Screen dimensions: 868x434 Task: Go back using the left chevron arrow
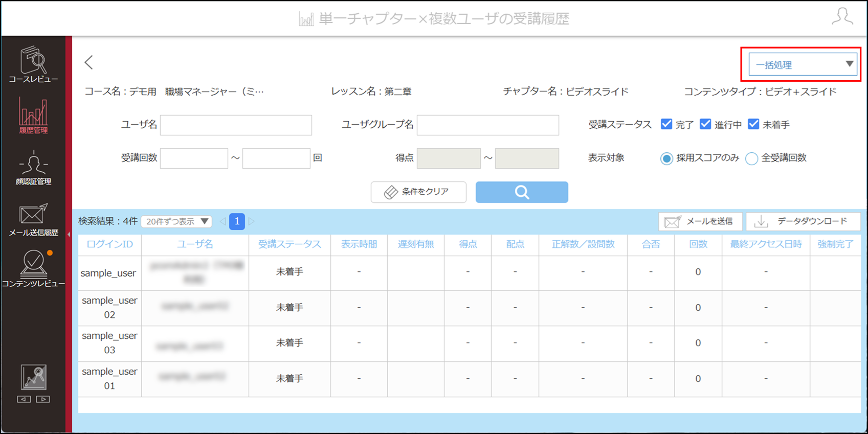[x=89, y=62]
